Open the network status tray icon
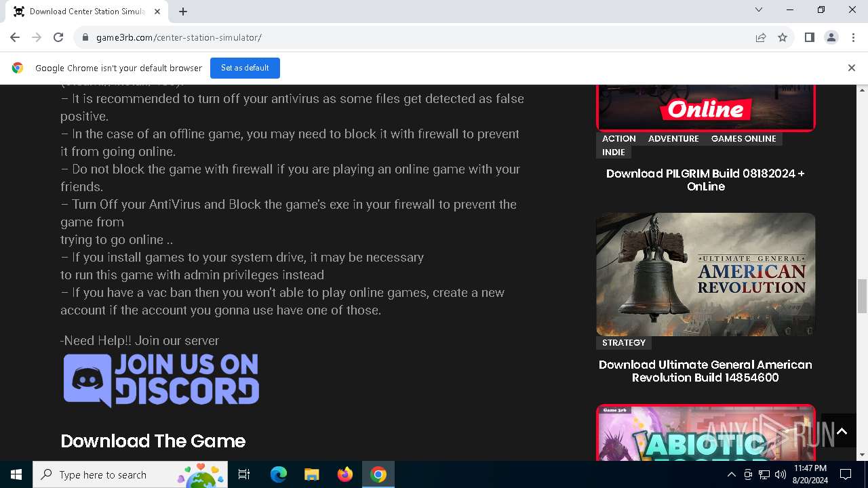Screen dimensions: 868x488 point(764,474)
